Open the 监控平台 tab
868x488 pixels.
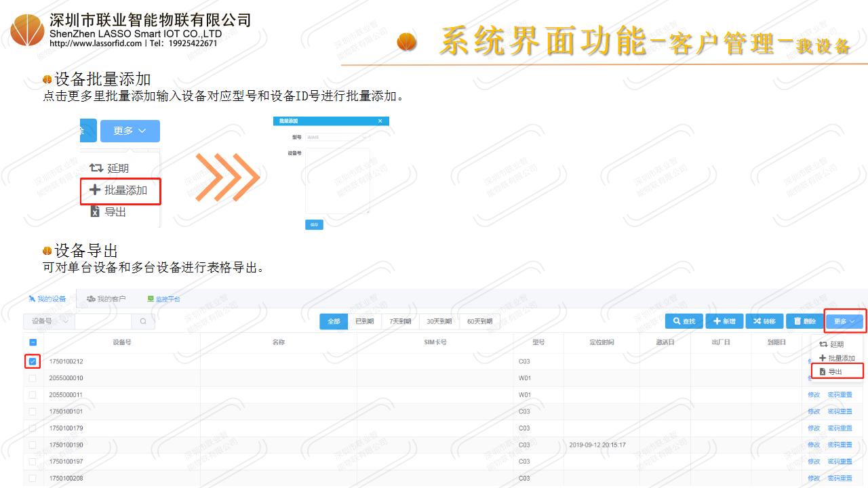coord(163,299)
